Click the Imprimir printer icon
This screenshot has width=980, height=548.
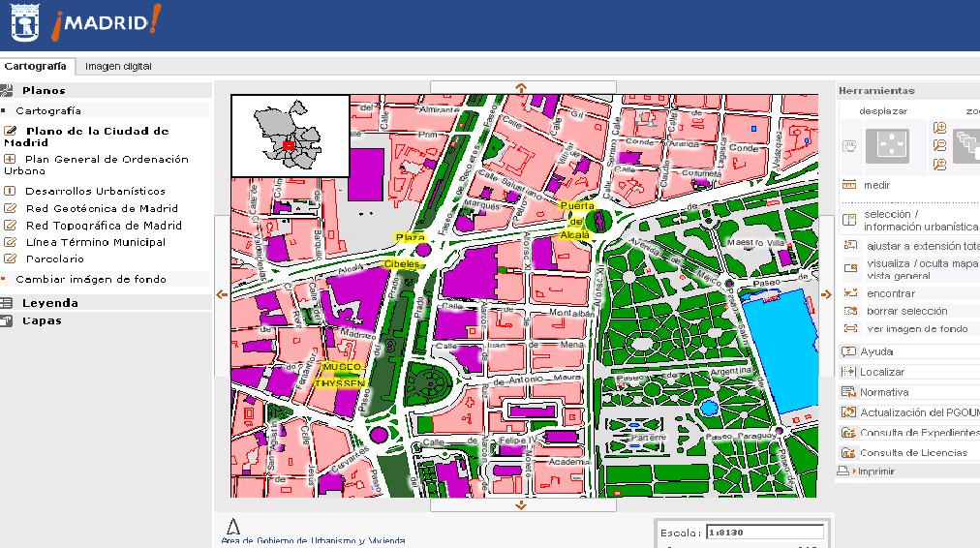tap(844, 472)
